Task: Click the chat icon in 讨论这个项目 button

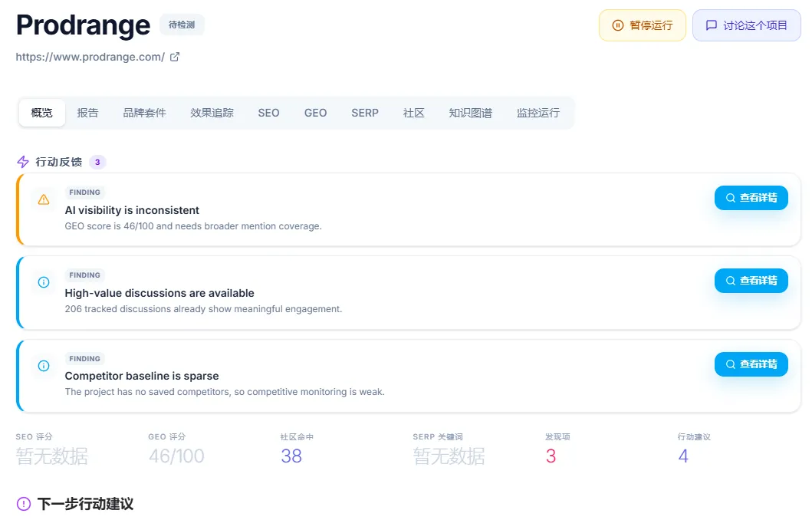Action: (x=711, y=25)
